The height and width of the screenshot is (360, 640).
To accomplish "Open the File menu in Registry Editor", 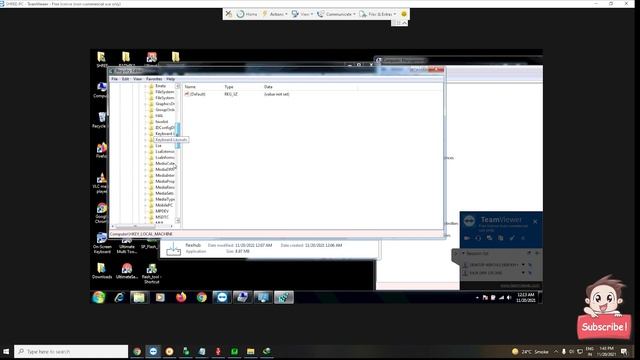I will (115, 79).
